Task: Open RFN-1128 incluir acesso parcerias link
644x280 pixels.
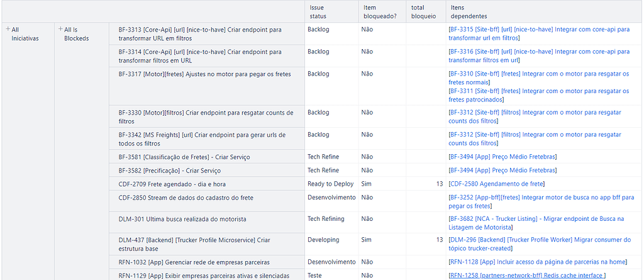Action: tap(538, 262)
